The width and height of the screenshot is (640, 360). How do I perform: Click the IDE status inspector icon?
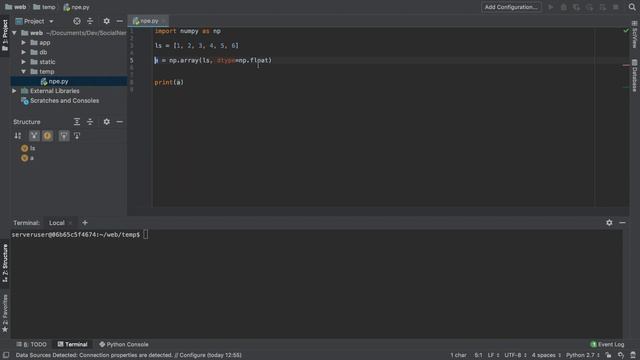pos(620,355)
